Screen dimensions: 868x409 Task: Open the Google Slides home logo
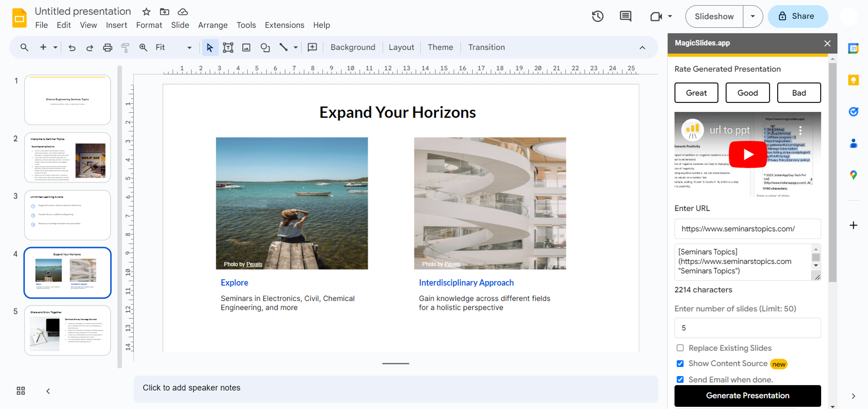(x=19, y=18)
